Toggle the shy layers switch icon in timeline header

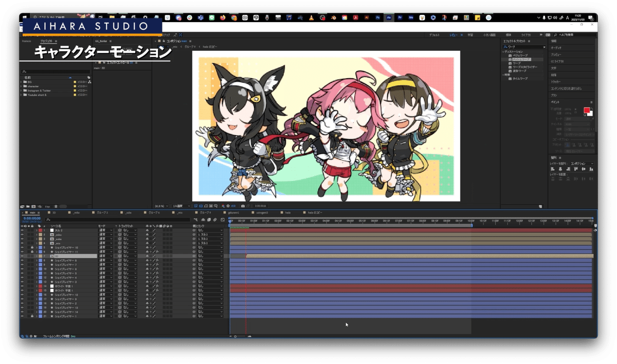[x=203, y=220]
